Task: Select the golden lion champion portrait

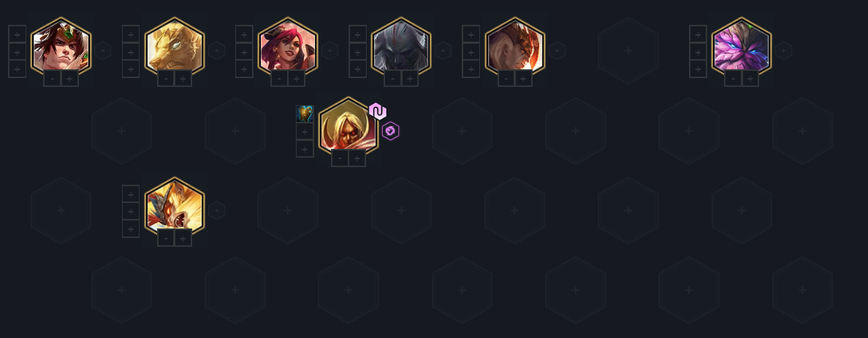Action: (175, 47)
